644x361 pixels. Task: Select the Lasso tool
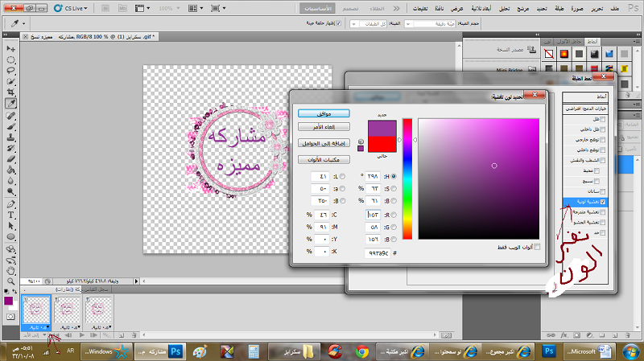12,70
